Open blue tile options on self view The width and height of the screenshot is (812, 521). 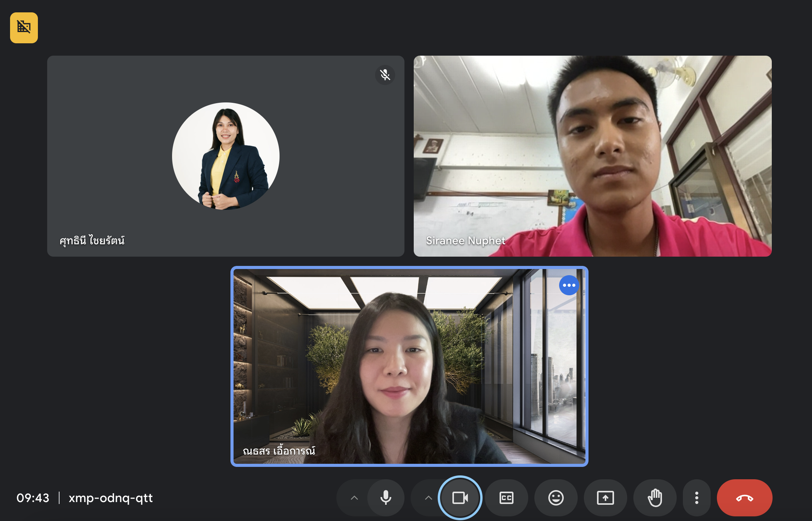point(569,285)
